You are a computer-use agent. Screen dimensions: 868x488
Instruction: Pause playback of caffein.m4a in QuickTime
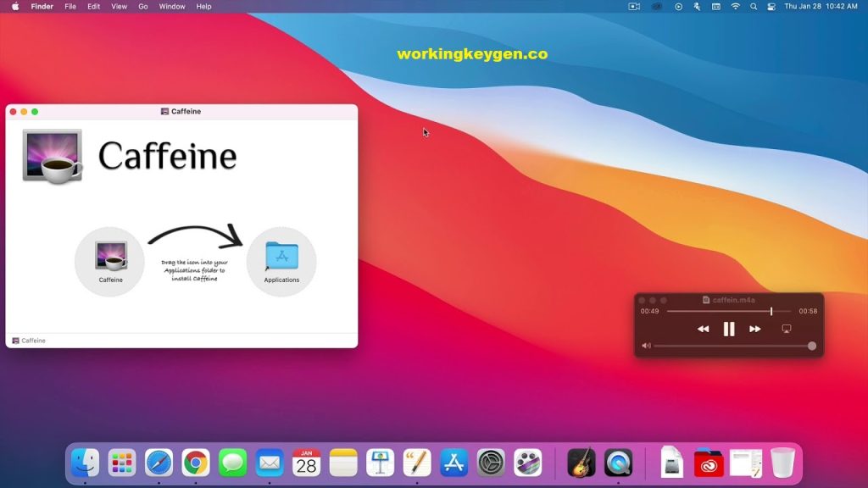click(729, 329)
